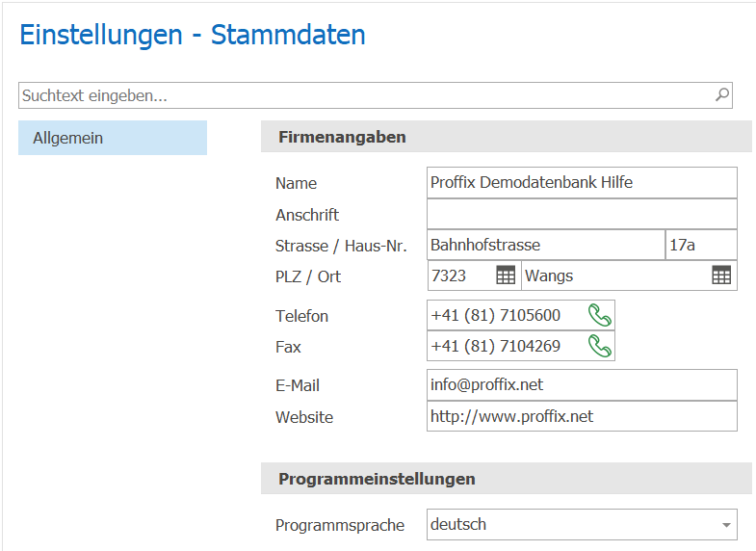Click the magnifier search icon

click(721, 94)
